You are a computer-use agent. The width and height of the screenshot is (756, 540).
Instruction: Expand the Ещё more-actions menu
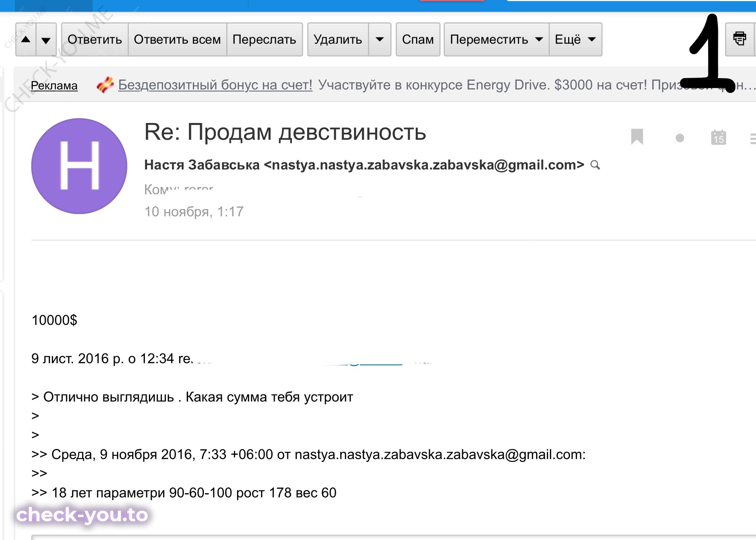click(575, 40)
